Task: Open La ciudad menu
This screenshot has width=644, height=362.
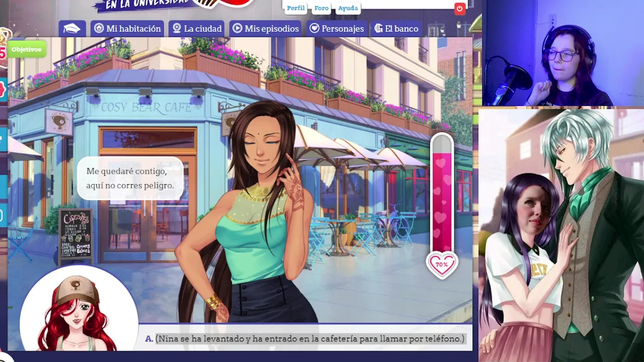Action: (x=197, y=29)
